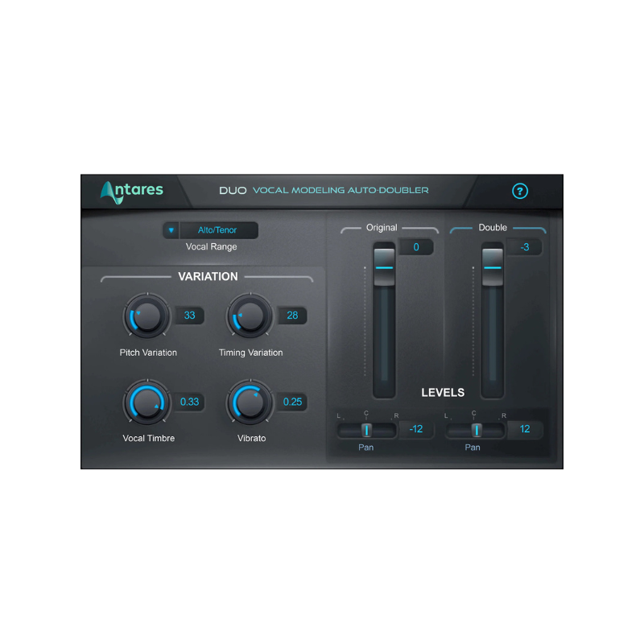
Task: Adjust the Vibrato knob
Action: (x=251, y=404)
